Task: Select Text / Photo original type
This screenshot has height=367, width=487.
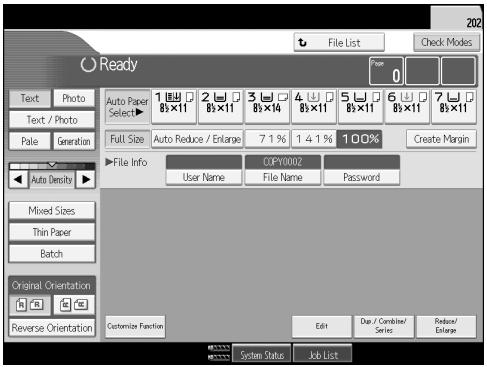Action: click(52, 120)
